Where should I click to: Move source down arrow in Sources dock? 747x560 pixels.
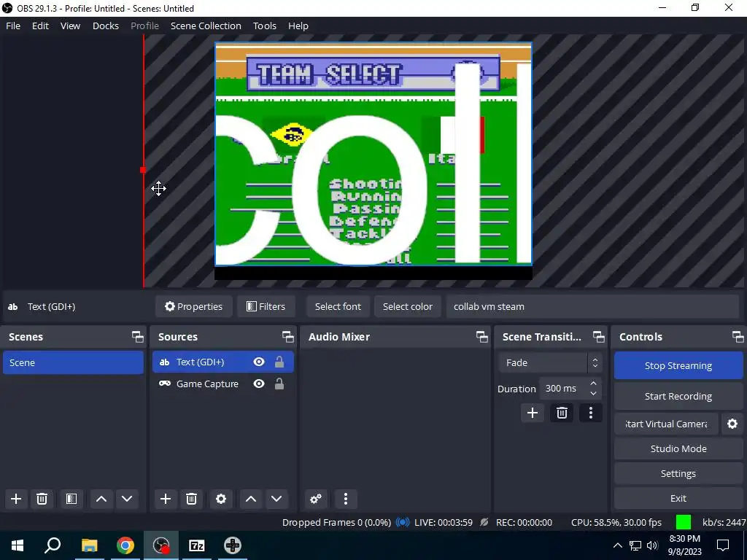(x=276, y=499)
